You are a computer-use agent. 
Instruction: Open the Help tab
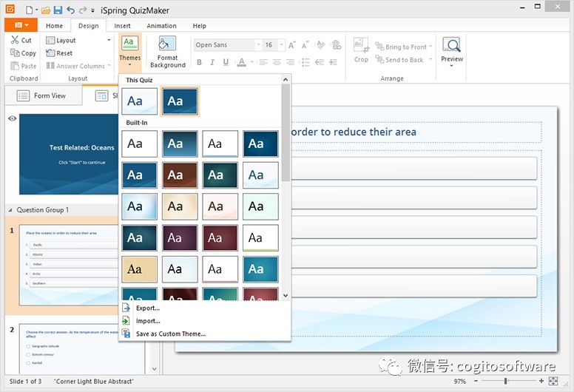coord(200,26)
